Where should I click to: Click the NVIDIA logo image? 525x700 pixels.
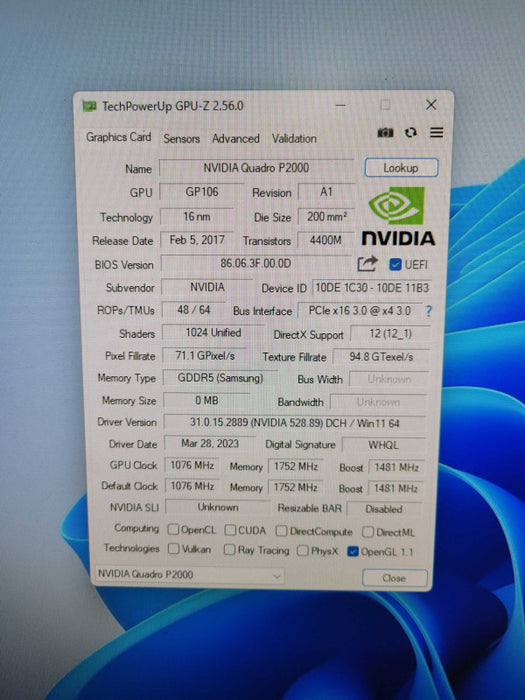(397, 216)
